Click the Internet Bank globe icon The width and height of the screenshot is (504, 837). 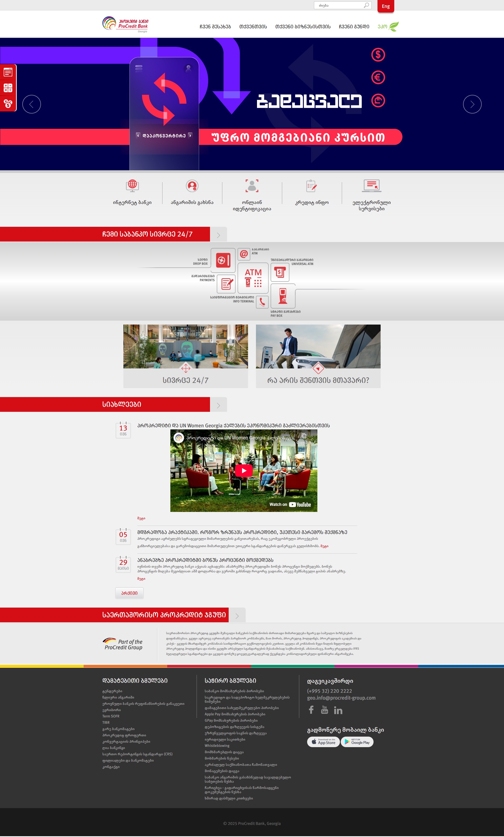click(132, 186)
